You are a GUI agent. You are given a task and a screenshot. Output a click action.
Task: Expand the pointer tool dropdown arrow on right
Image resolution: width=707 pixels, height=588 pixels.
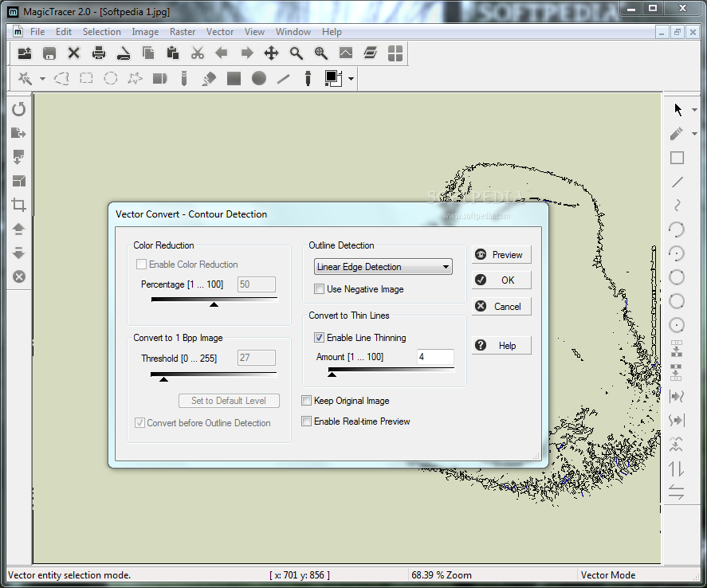694,109
